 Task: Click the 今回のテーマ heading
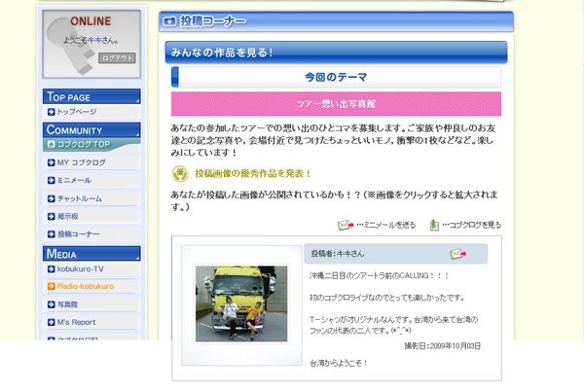[336, 77]
